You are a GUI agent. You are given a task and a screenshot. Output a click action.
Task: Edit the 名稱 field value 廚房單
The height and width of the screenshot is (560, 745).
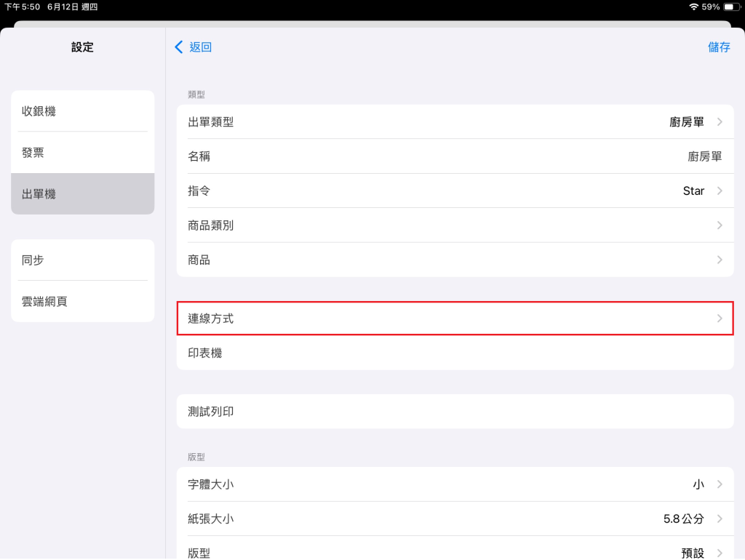point(704,156)
